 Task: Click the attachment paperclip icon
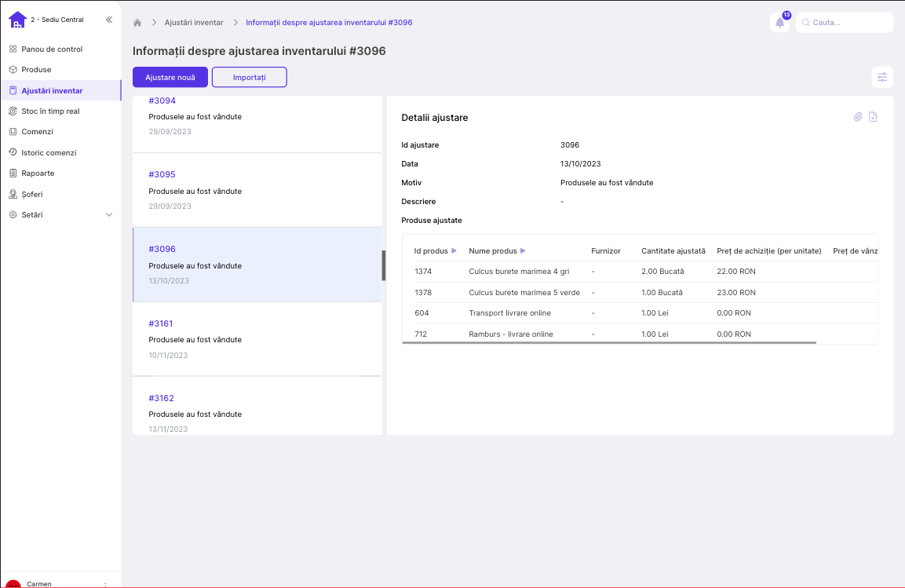(858, 117)
